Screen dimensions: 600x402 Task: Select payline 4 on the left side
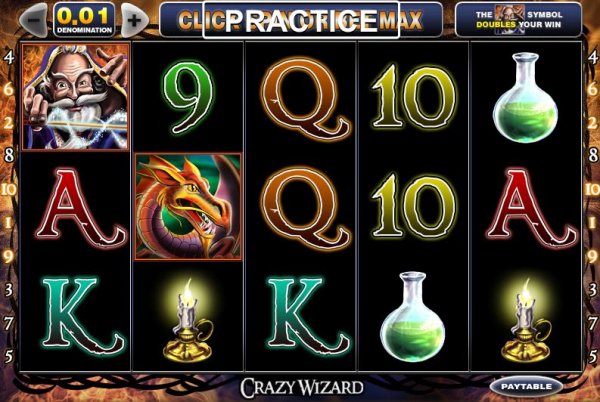click(8, 57)
